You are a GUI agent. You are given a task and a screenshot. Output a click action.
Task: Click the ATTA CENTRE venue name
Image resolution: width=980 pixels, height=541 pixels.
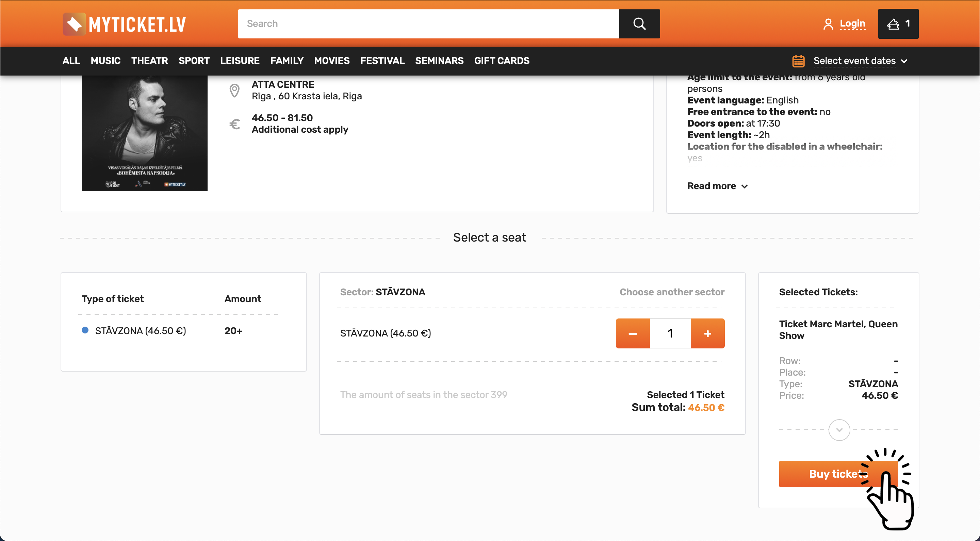(283, 84)
